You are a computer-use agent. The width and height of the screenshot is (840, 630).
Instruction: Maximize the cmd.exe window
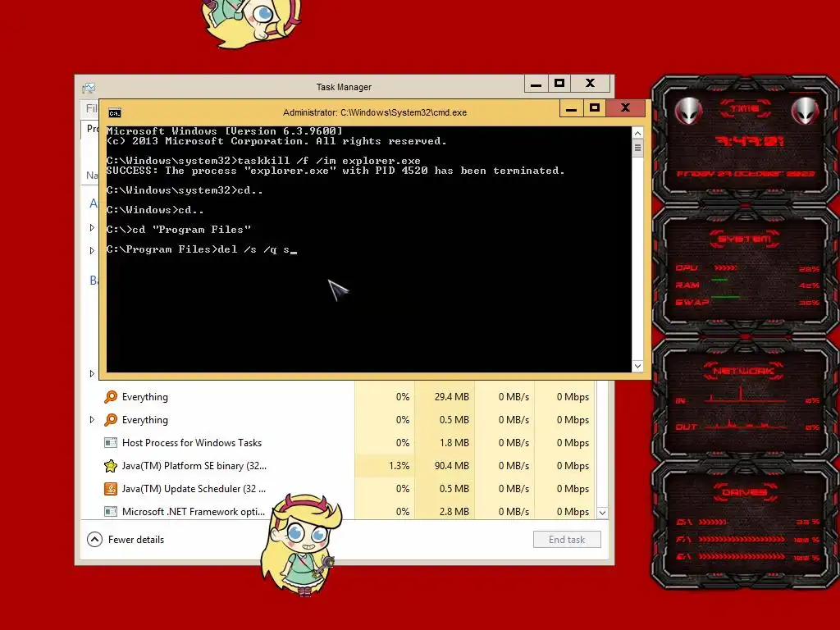pyautogui.click(x=594, y=108)
